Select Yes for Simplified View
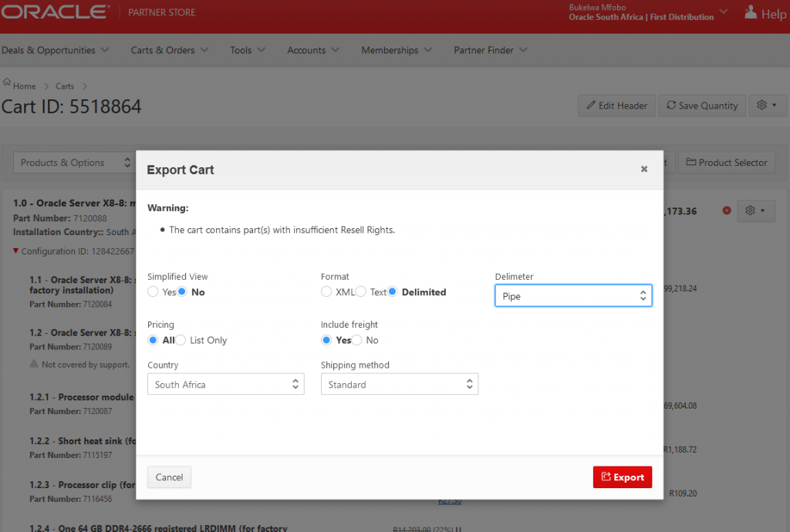The image size is (790, 532). pyautogui.click(x=154, y=292)
